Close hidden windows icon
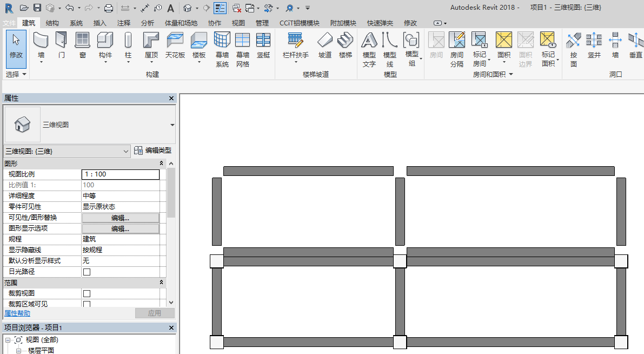Image resolution: width=644 pixels, height=354 pixels. (237, 8)
